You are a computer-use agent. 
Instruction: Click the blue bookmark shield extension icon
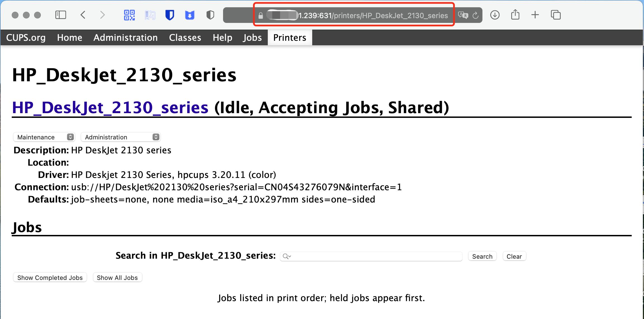[x=190, y=15]
